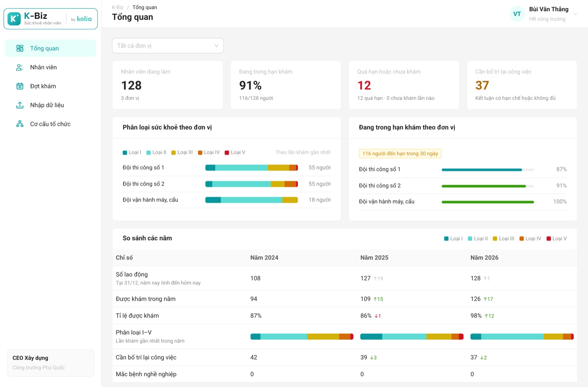
Task: Click the Mắc bệnh nghề nghiệp row label
Action: [x=146, y=374]
